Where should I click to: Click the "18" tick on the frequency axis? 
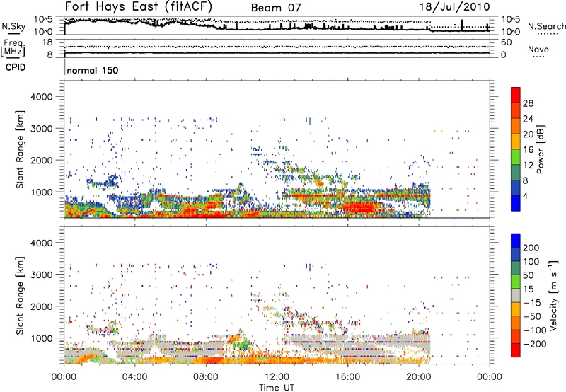point(47,42)
